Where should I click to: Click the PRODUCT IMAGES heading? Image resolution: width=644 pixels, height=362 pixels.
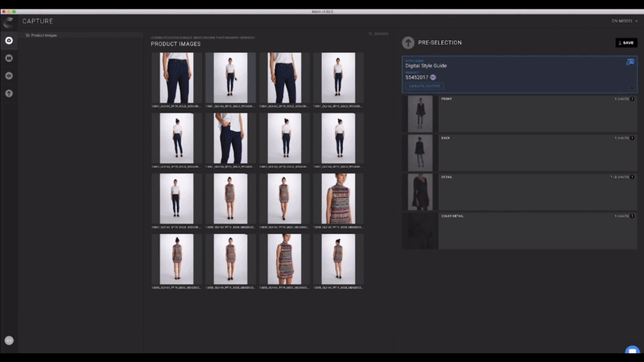175,44
